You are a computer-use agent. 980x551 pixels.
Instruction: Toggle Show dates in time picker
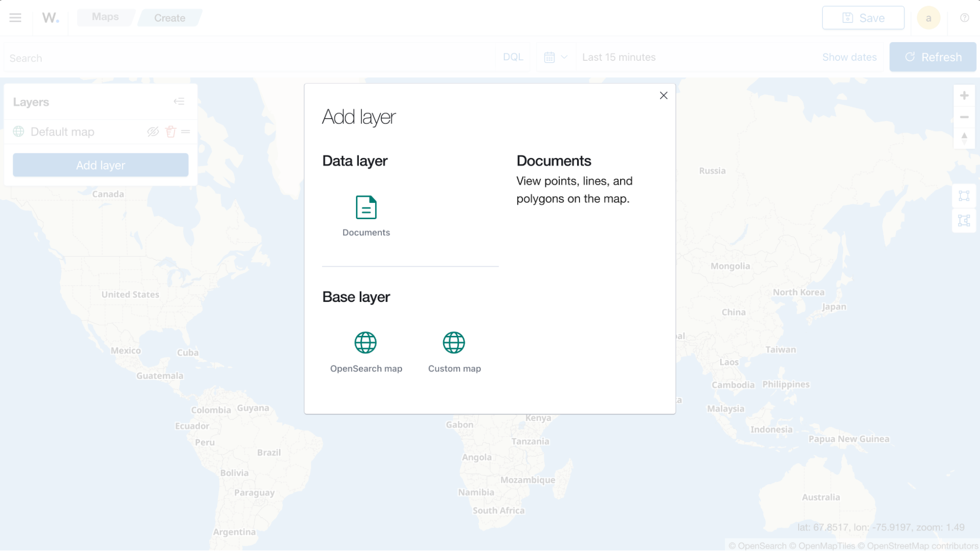tap(850, 57)
